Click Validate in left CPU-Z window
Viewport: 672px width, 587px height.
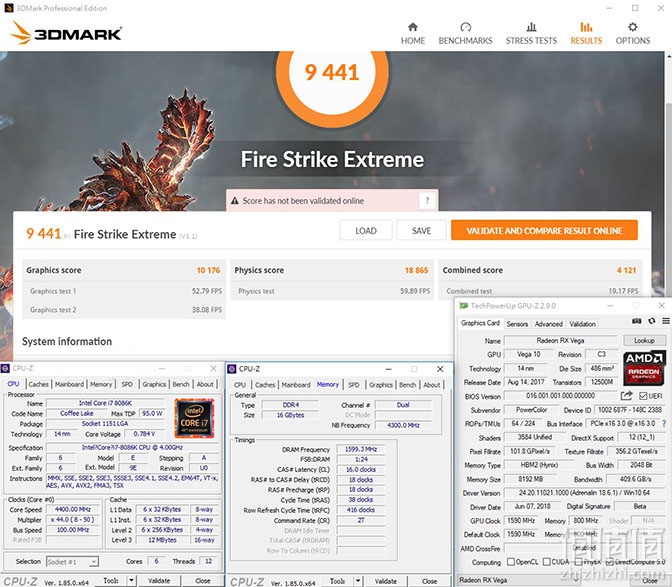[159, 581]
